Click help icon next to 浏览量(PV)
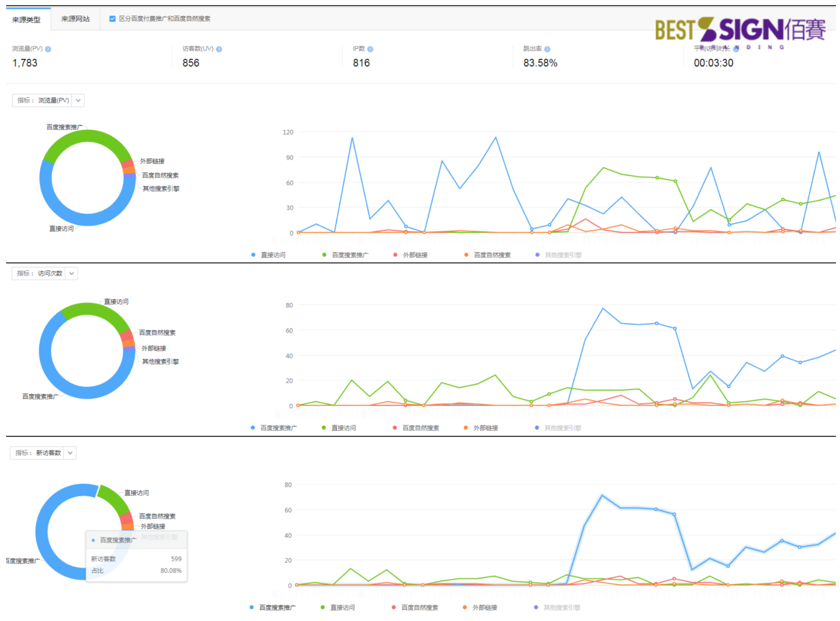 [48, 49]
